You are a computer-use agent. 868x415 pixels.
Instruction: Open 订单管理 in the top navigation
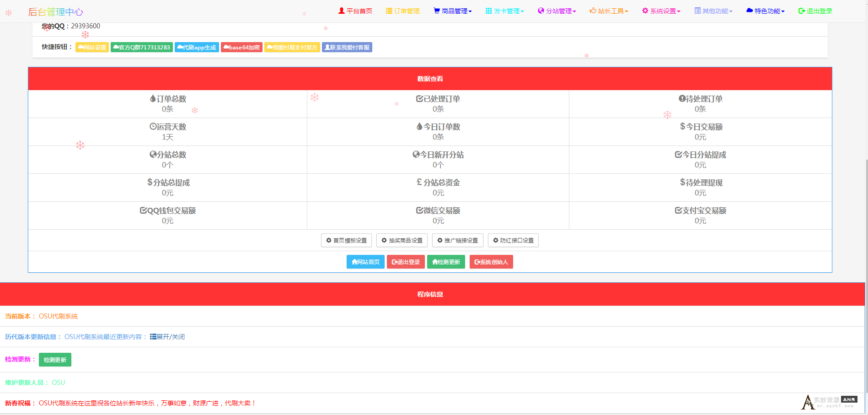pyautogui.click(x=403, y=11)
